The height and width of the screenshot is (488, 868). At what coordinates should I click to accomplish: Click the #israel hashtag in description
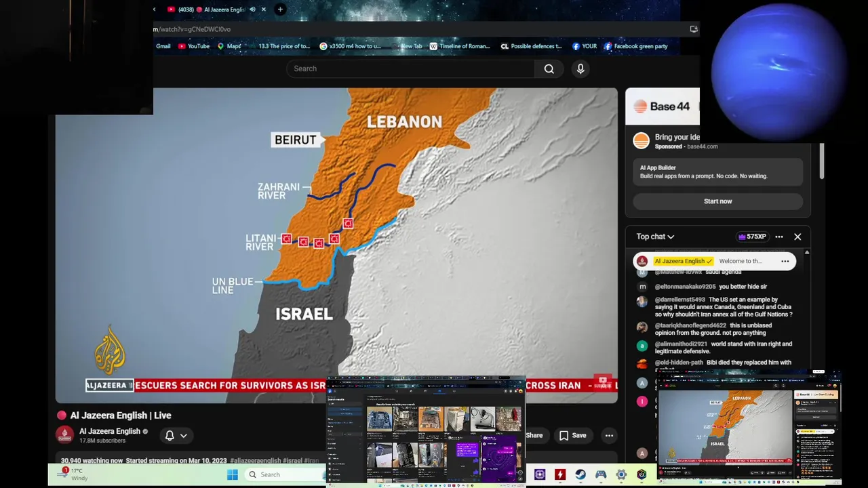(292, 461)
